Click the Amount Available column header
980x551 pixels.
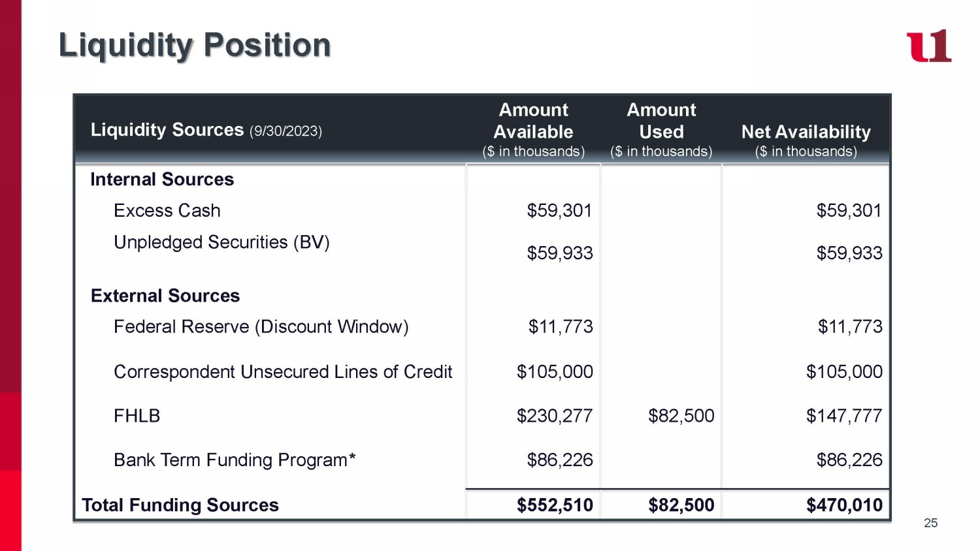click(533, 130)
